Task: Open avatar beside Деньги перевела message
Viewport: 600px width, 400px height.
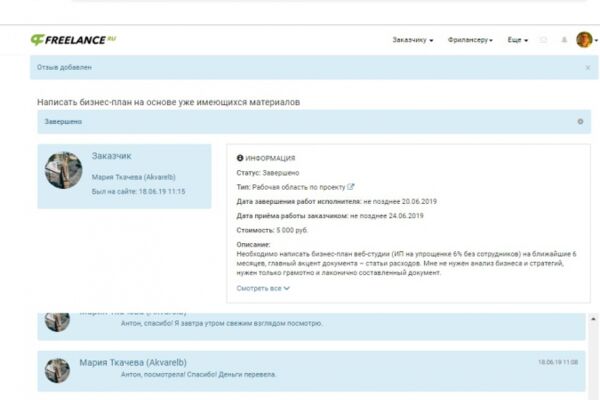Action: point(57,371)
